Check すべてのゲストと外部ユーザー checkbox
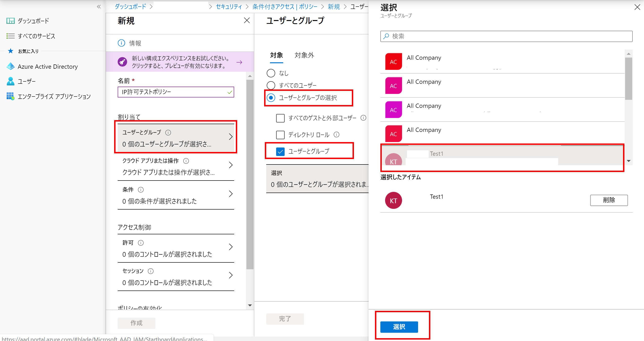The image size is (644, 341). pyautogui.click(x=280, y=118)
